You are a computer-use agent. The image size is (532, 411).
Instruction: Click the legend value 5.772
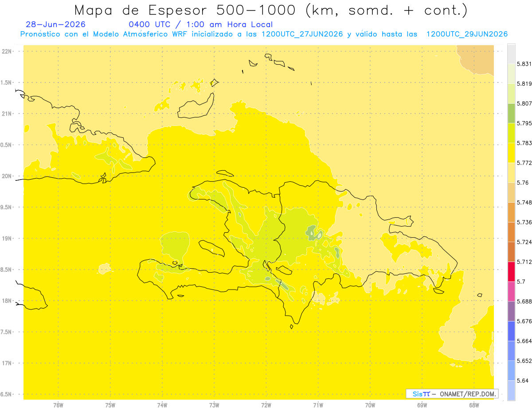[524, 163]
